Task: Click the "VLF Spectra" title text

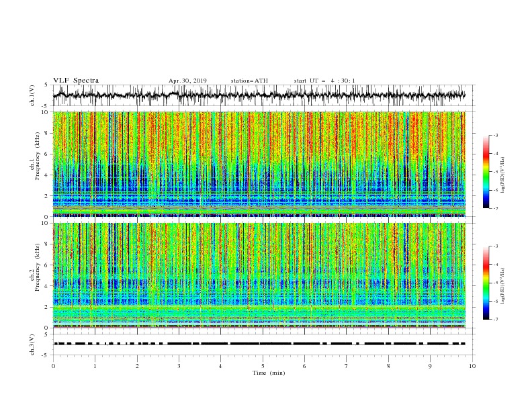Action: pyautogui.click(x=76, y=81)
